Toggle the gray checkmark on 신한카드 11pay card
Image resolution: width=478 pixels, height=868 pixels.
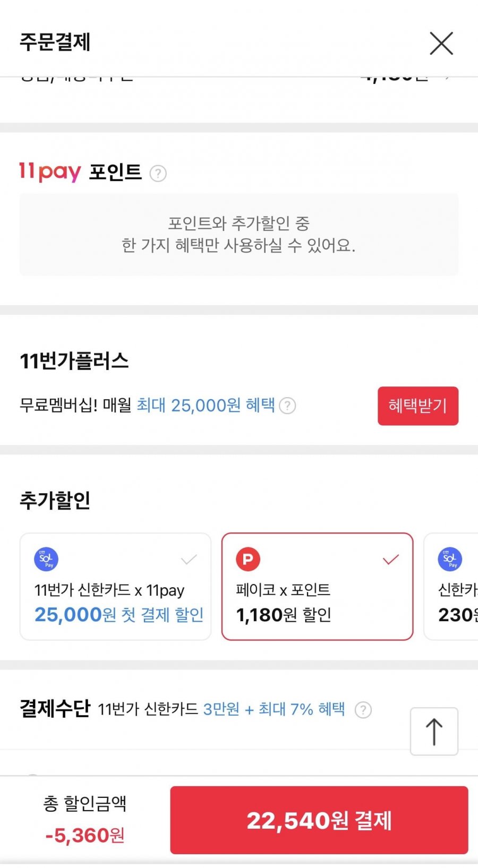[189, 559]
